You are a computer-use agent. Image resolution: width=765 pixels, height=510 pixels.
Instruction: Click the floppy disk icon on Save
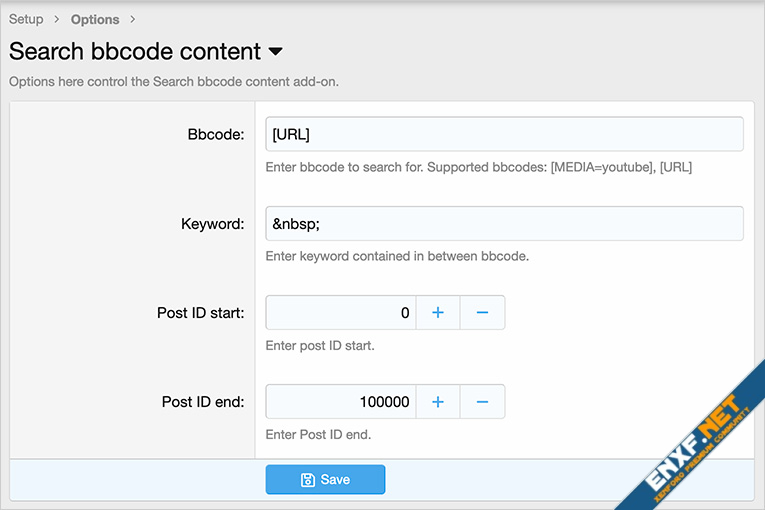click(x=308, y=480)
